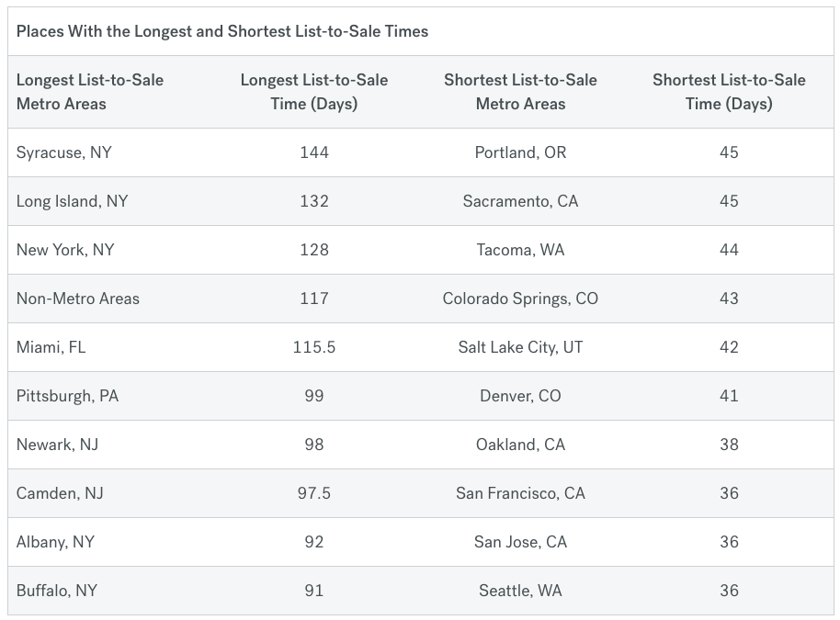The height and width of the screenshot is (620, 840).
Task: Click the Seattle, WA entry
Action: 520,591
